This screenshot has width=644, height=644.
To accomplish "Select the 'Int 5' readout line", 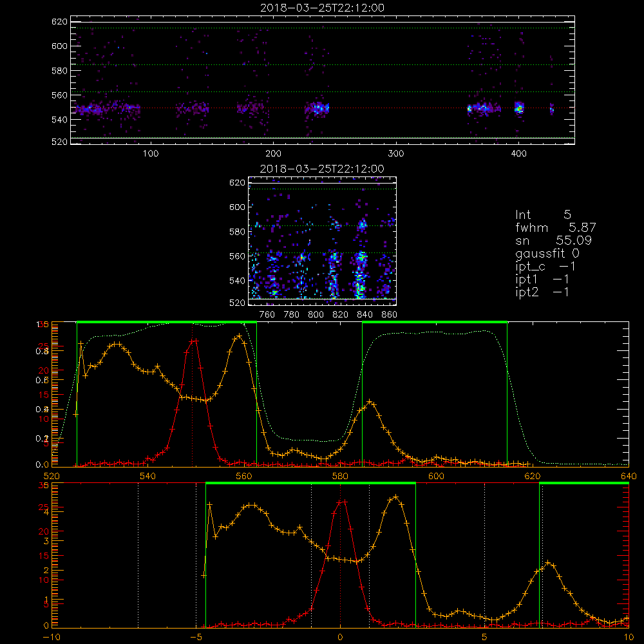I will [543, 214].
